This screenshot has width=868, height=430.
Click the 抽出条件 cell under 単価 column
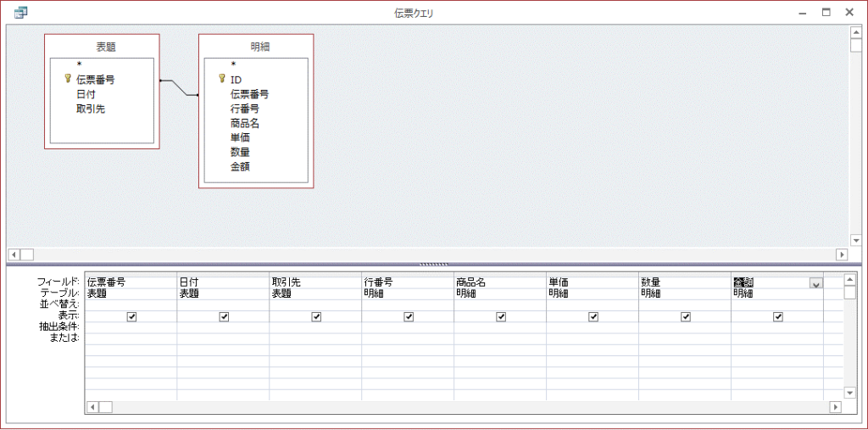click(592, 327)
